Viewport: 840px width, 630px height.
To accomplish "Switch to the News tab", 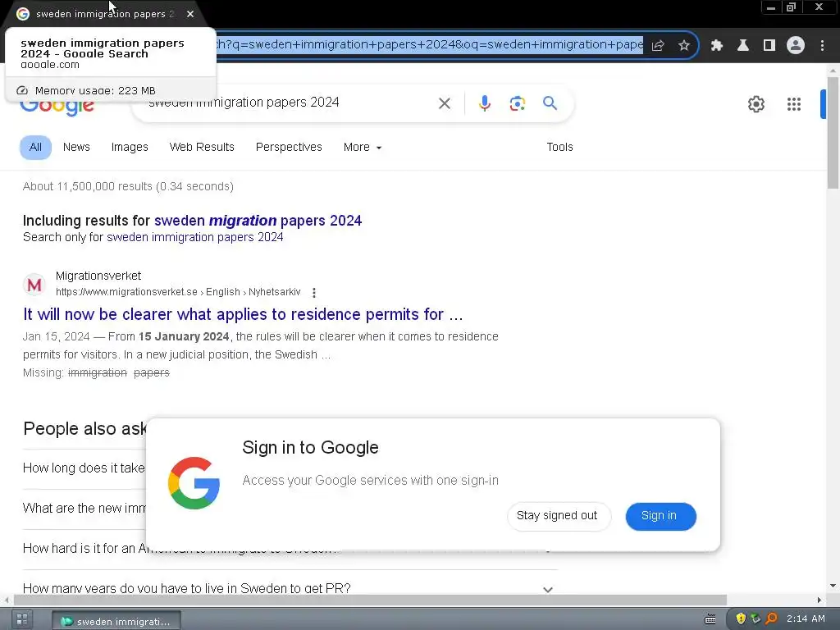I will coord(76,148).
